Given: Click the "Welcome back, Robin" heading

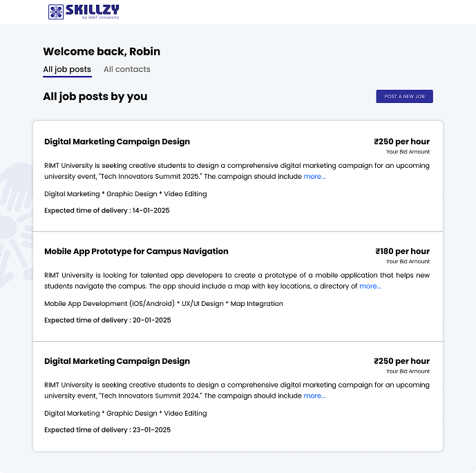Looking at the screenshot, I should [x=102, y=52].
